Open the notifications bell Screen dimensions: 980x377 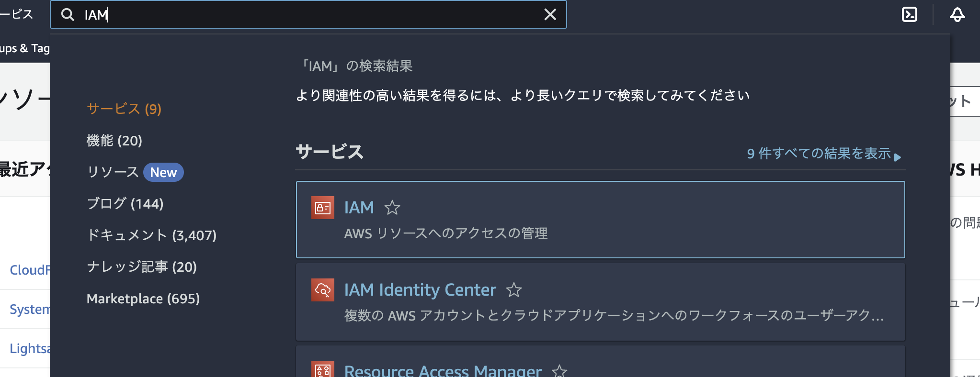coord(957,14)
